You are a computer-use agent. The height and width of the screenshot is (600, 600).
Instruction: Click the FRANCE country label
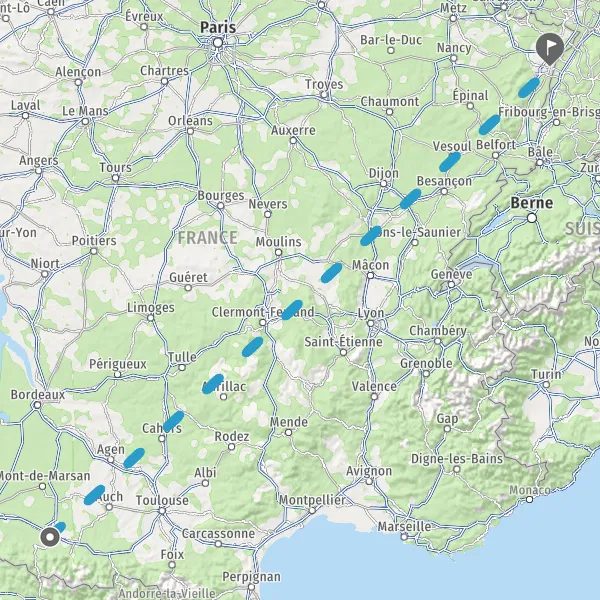pyautogui.click(x=207, y=238)
